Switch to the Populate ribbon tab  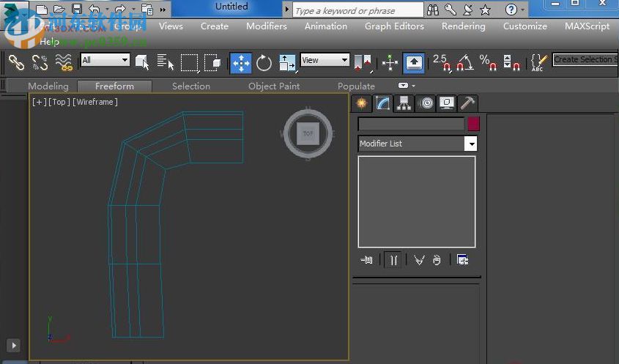[x=356, y=86]
